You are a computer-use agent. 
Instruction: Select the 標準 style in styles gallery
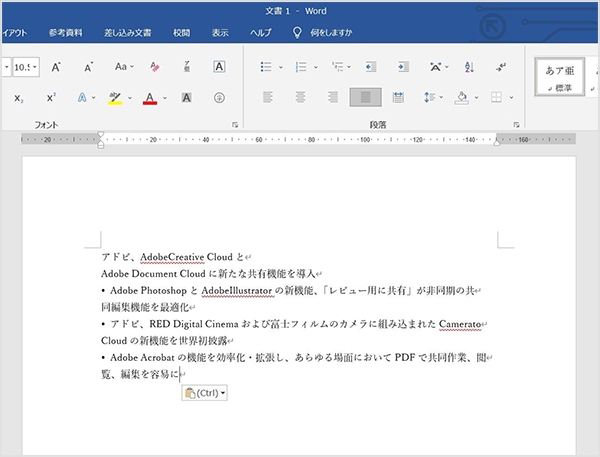pyautogui.click(x=559, y=77)
